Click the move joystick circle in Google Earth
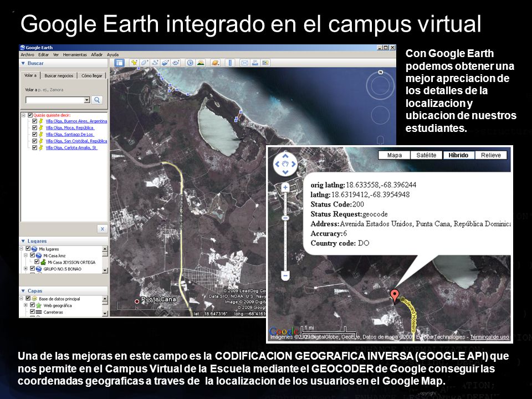The width and height of the screenshot is (532, 399). point(380,115)
